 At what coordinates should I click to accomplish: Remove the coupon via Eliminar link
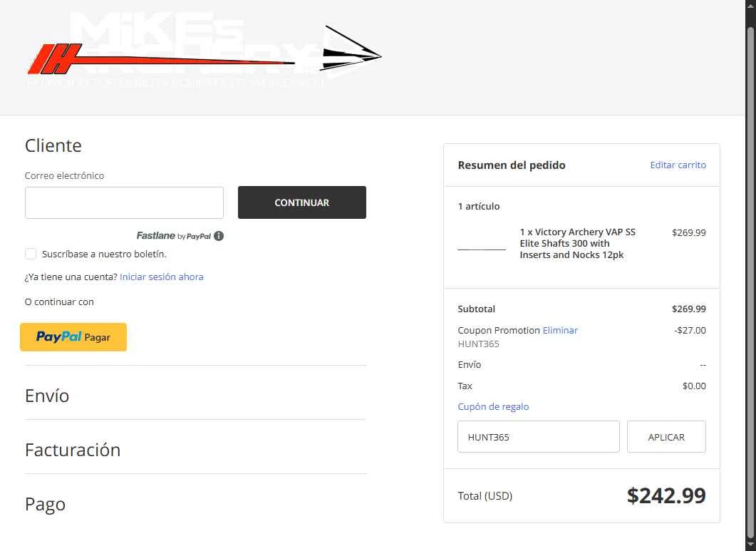pyautogui.click(x=560, y=331)
